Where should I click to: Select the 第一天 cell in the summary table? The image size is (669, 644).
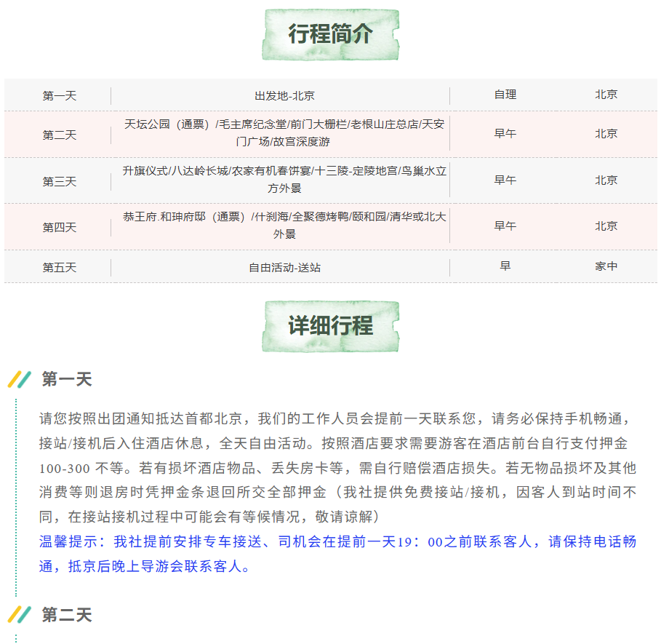tap(60, 95)
